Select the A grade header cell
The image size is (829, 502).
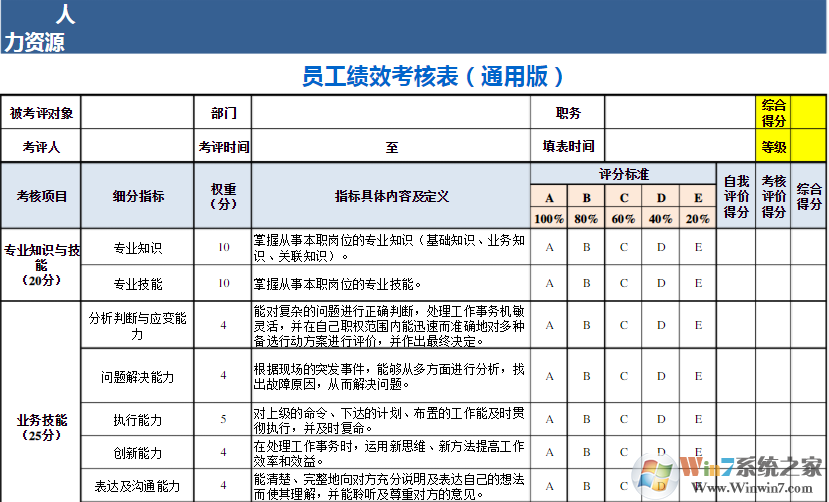(549, 197)
